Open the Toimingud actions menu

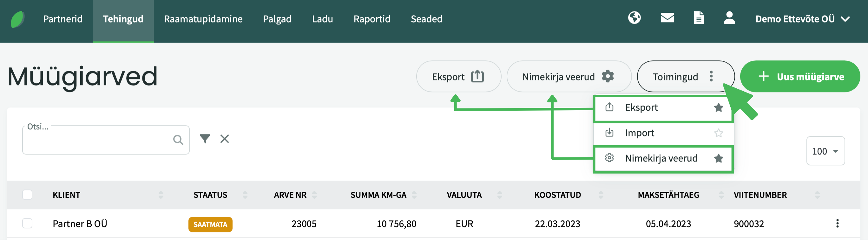pos(685,77)
